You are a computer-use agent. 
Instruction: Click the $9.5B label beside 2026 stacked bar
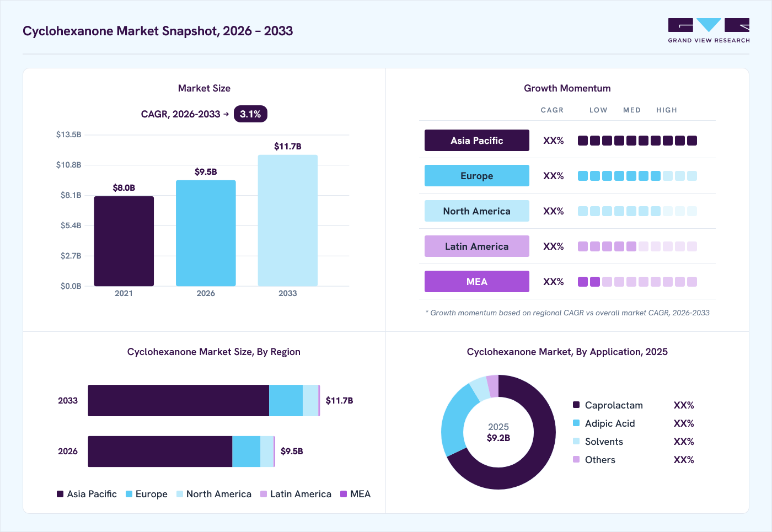tap(292, 452)
